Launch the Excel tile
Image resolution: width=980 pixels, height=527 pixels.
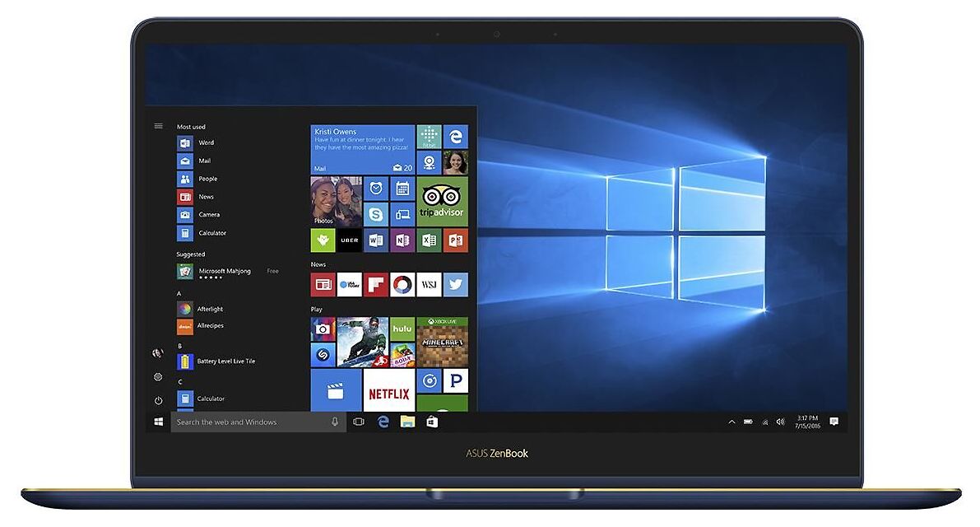[429, 240]
